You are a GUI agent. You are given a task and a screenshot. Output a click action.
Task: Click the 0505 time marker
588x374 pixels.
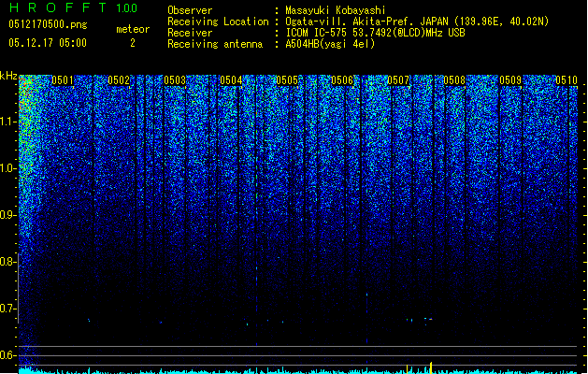click(287, 80)
